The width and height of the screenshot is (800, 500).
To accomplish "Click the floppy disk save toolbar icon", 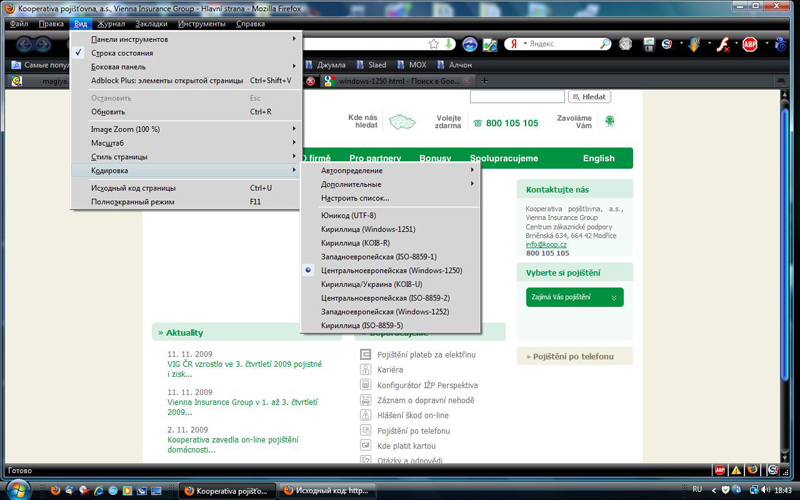I will coord(648,44).
